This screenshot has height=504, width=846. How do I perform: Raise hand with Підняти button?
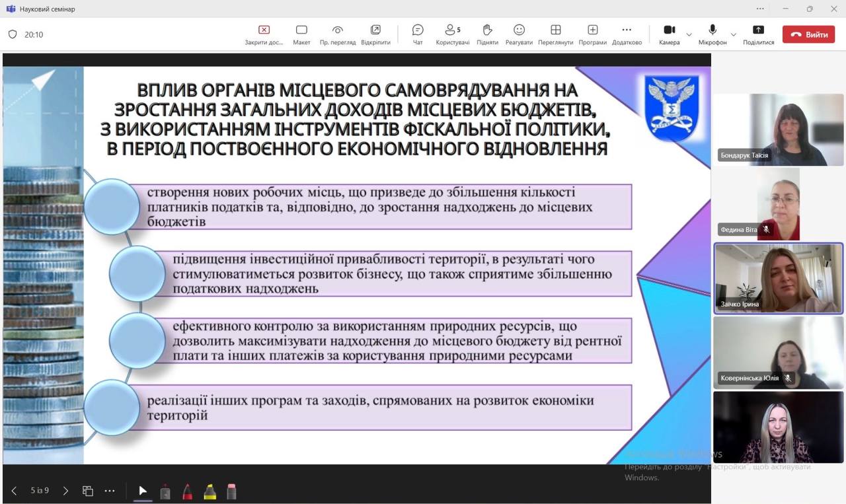pyautogui.click(x=487, y=34)
